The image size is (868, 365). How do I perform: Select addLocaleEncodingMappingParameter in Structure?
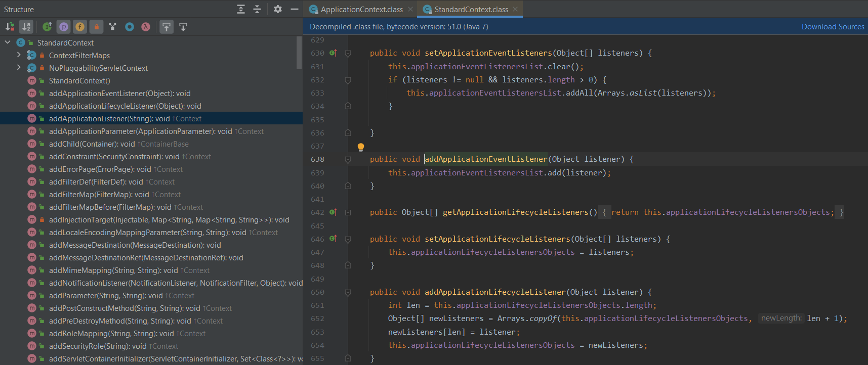click(151, 232)
